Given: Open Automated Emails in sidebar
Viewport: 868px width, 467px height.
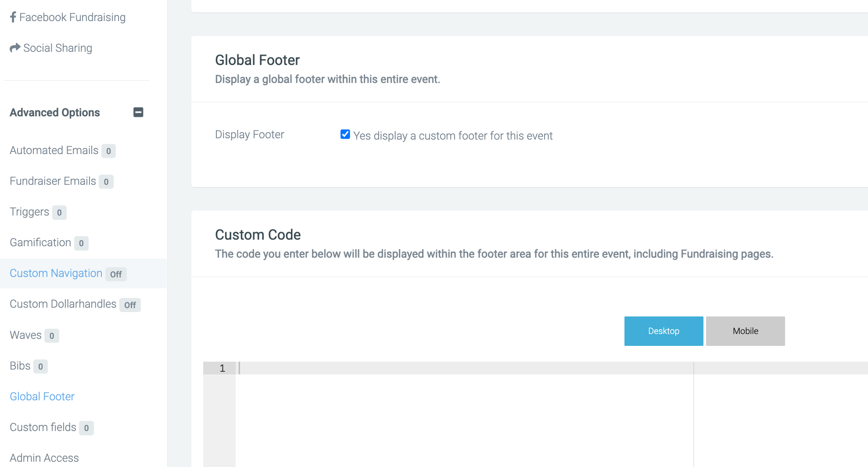Looking at the screenshot, I should (x=54, y=150).
